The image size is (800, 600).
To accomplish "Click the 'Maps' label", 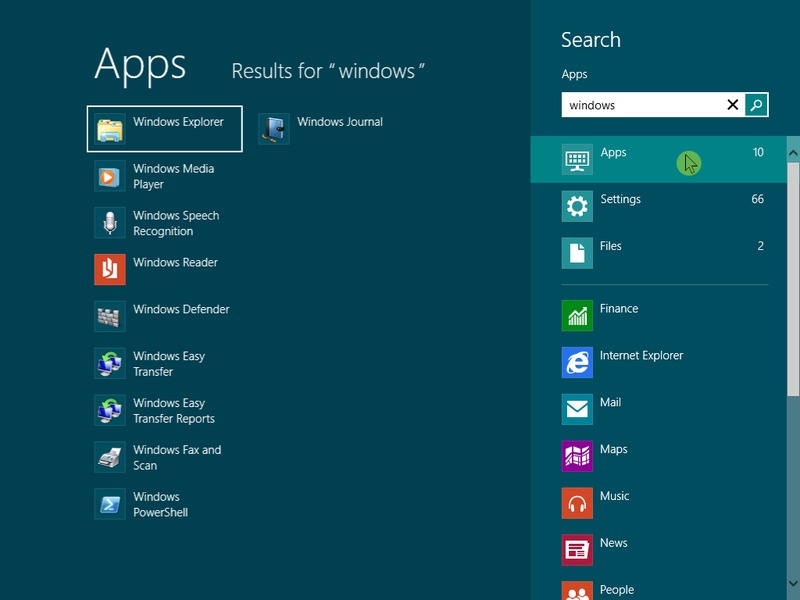I will [x=614, y=449].
